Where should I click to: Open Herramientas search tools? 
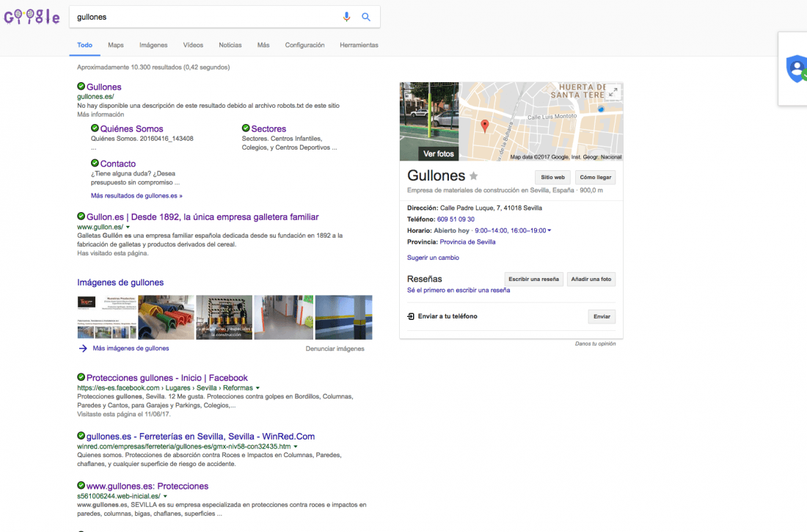[359, 45]
